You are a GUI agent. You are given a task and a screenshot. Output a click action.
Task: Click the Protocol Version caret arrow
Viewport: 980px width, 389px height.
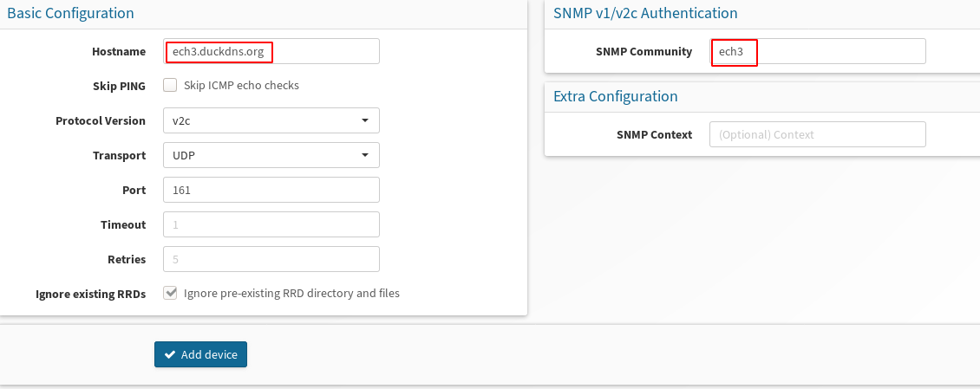click(x=365, y=120)
